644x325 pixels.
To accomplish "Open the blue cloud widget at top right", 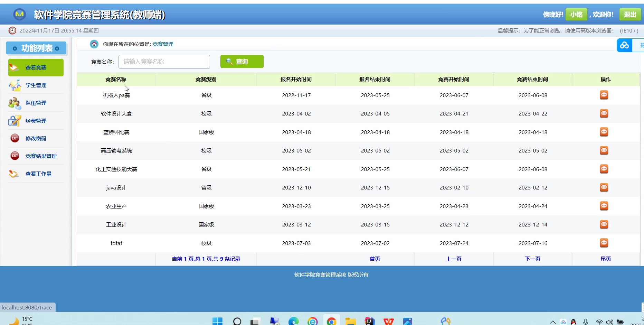I will coord(624,45).
